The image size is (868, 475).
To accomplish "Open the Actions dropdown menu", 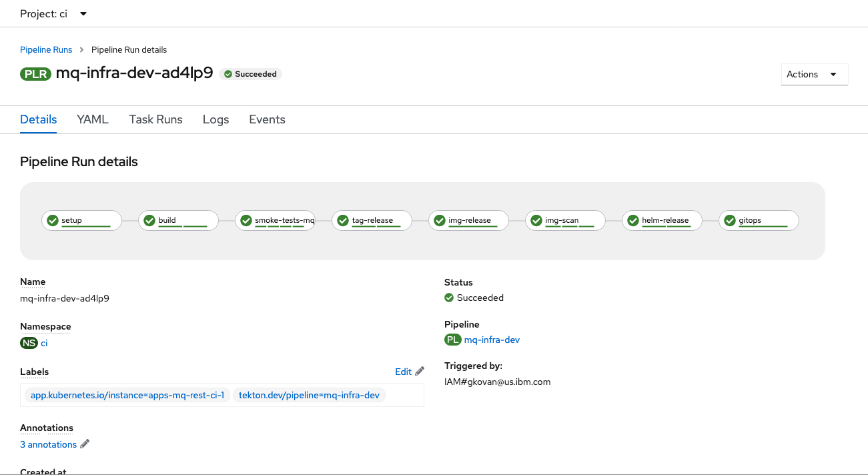I will 815,74.
